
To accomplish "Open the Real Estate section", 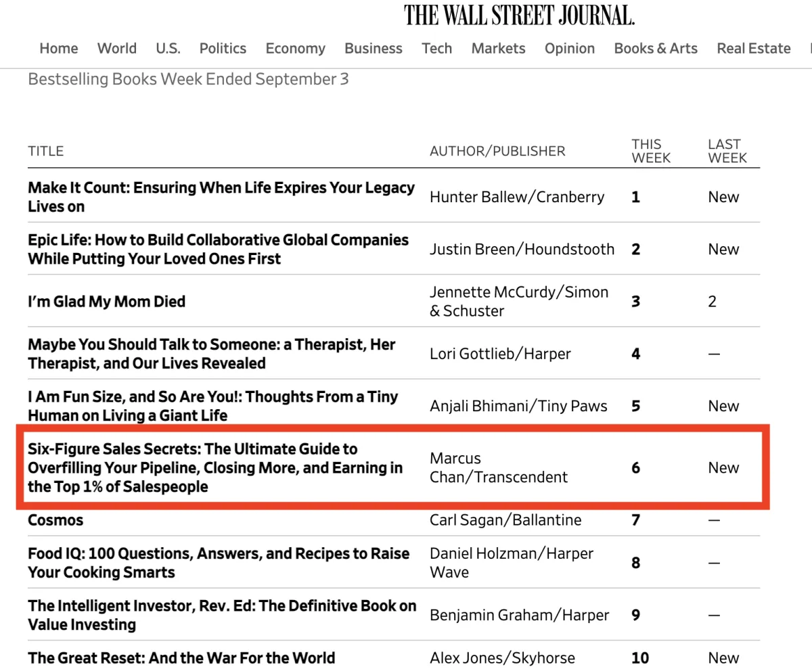I will pos(754,49).
